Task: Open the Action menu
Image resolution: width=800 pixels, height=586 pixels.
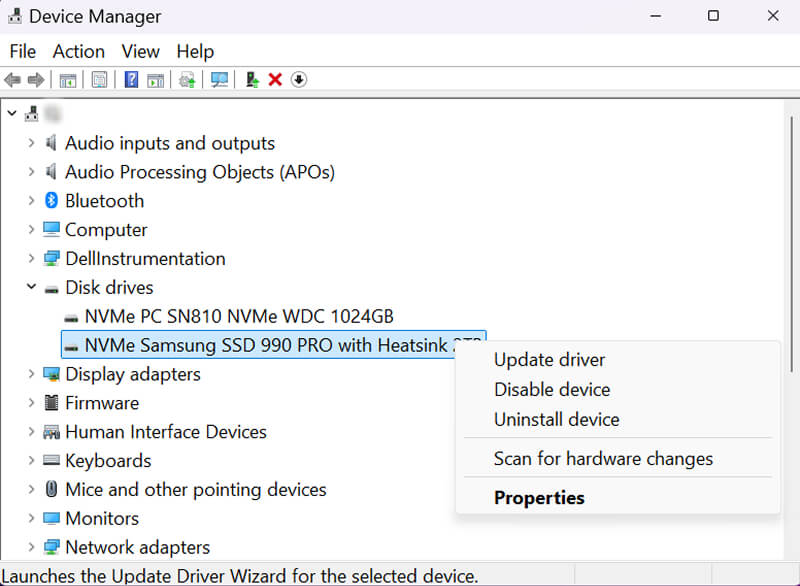Action: coord(78,51)
